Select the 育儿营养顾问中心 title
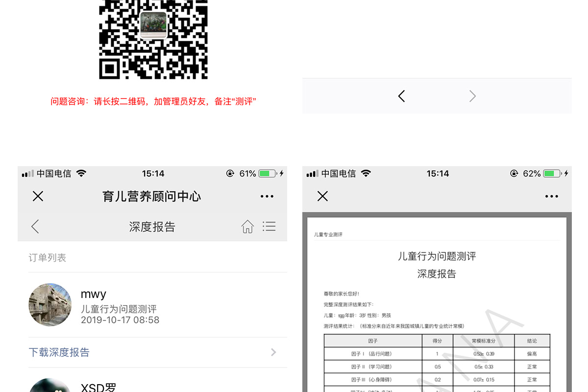Viewport: 588px width, 392px height. tap(152, 196)
